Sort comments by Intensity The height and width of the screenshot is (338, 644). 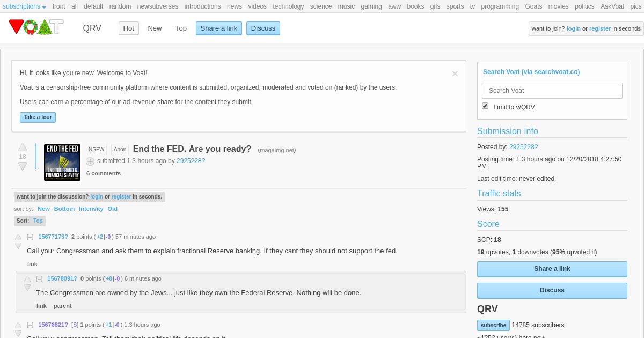(x=91, y=209)
